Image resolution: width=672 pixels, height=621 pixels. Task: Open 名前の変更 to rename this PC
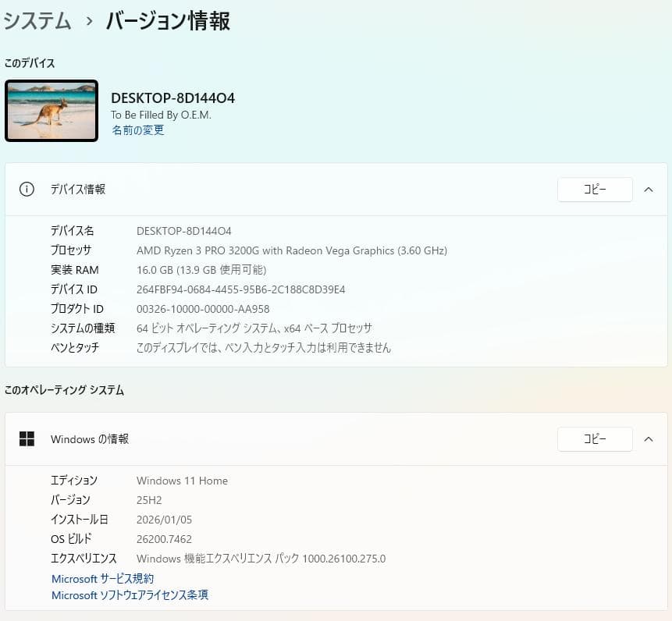click(x=137, y=130)
